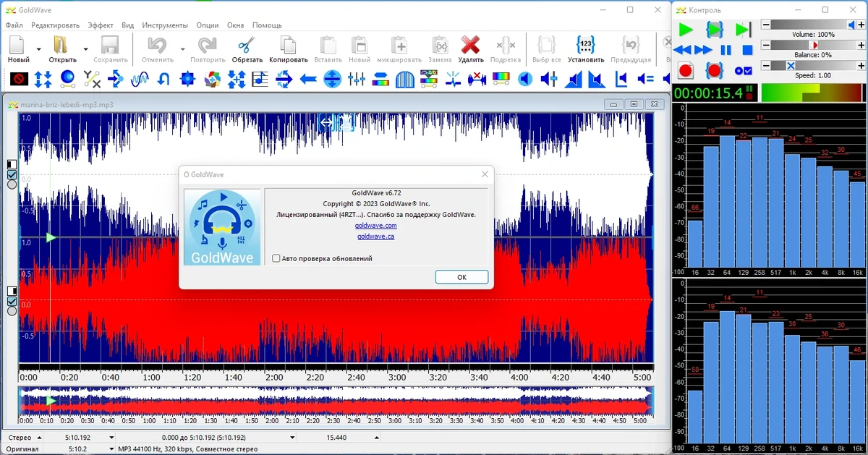Click the Обрезать scissors icon
Viewport: 868px width, 455px height.
tap(247, 45)
